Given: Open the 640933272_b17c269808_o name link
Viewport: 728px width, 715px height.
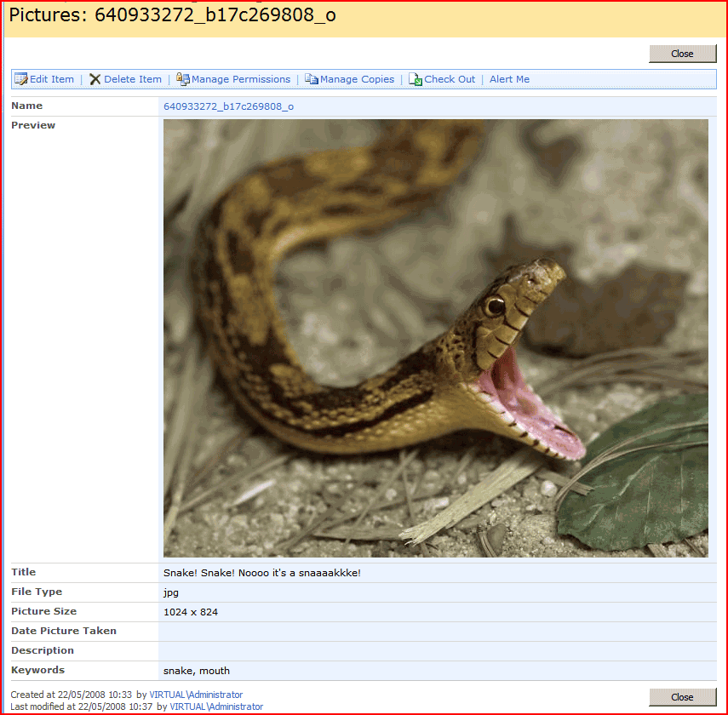Looking at the screenshot, I should click(x=228, y=106).
